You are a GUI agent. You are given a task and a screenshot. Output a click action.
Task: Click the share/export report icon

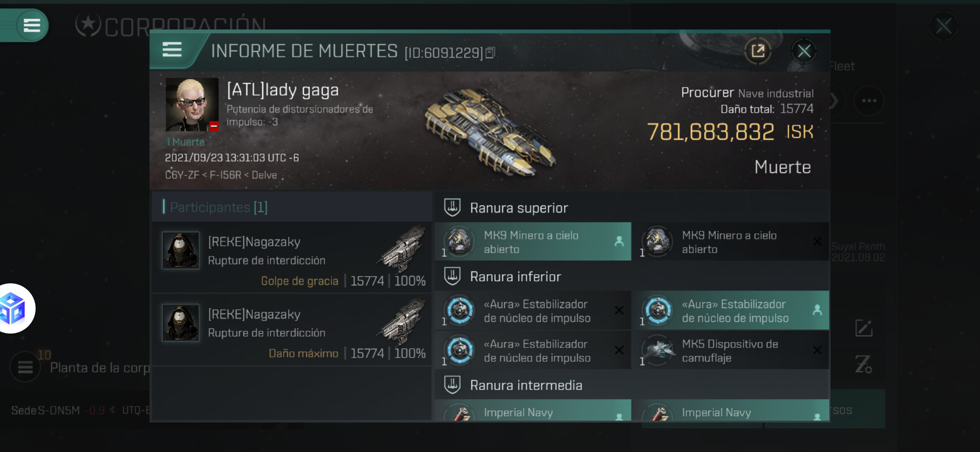758,51
